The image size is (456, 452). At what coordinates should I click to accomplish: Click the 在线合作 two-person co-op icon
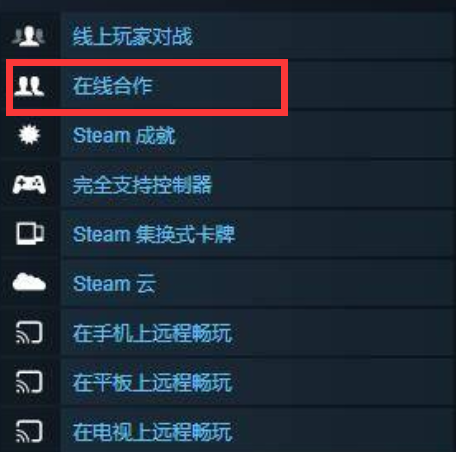point(29,86)
